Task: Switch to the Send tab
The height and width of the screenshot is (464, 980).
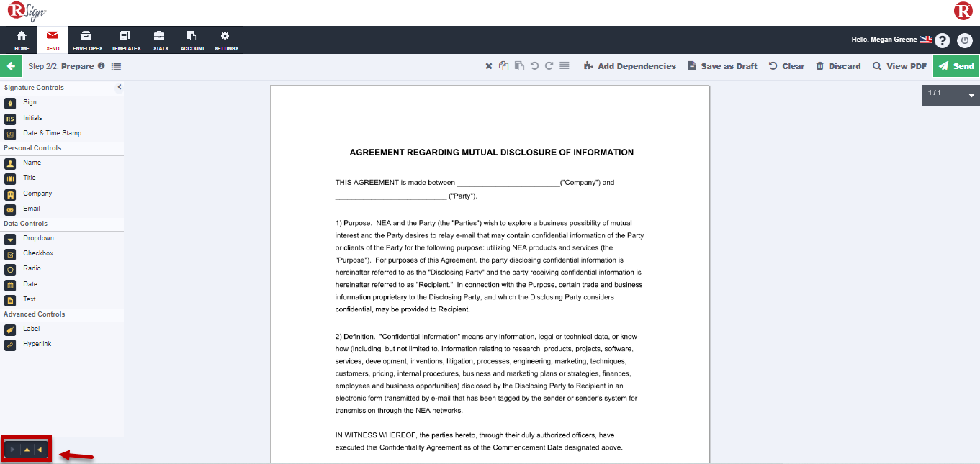Action: (x=53, y=40)
